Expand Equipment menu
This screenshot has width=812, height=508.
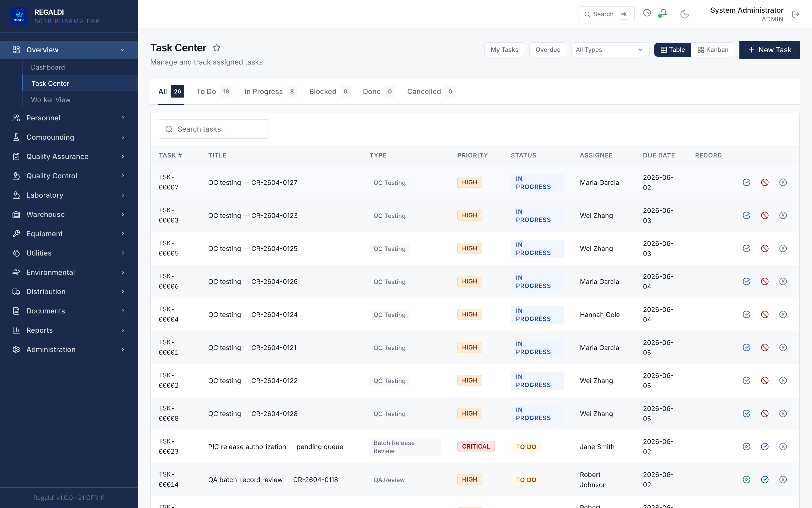[69, 234]
